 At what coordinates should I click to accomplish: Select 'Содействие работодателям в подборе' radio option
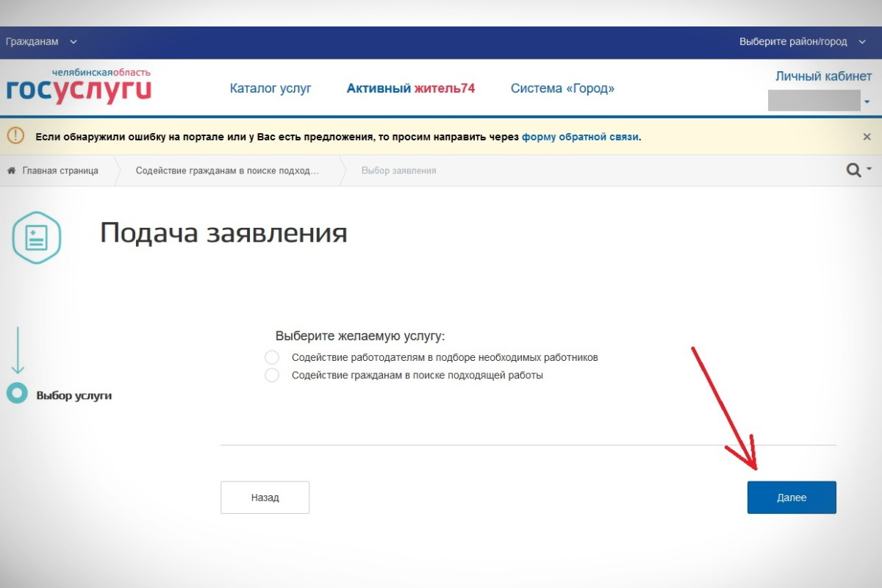(x=272, y=358)
